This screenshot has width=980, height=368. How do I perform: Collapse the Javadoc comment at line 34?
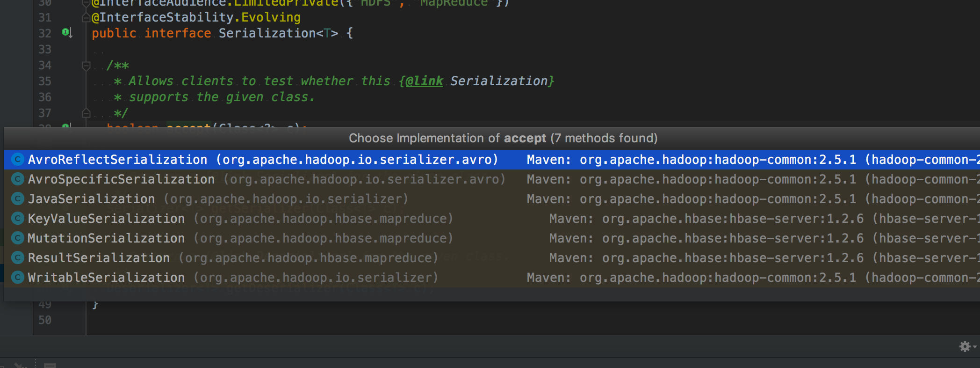coord(86,66)
